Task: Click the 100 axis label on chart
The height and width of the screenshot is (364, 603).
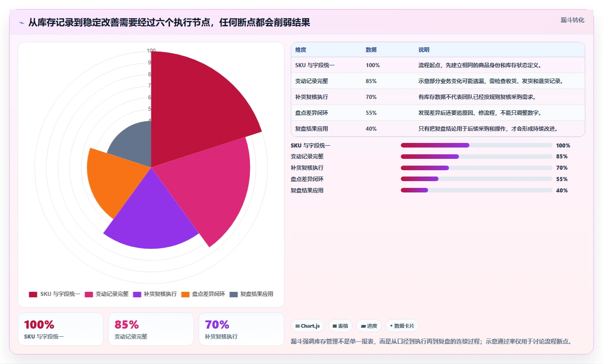Action: coord(151,51)
